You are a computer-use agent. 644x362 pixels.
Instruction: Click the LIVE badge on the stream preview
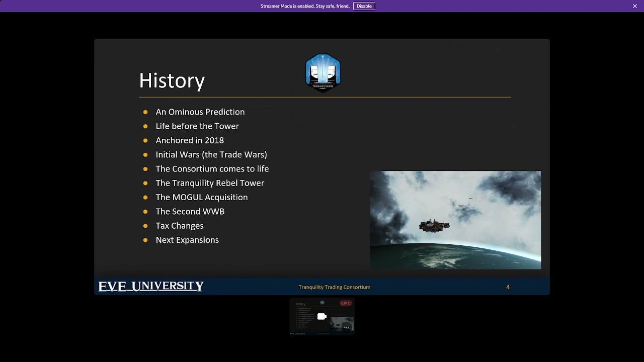345,303
